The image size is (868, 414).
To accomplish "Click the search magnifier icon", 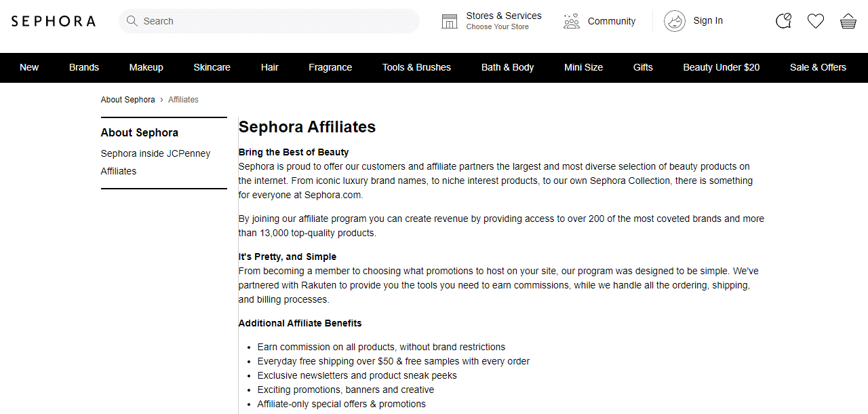I will pos(132,21).
